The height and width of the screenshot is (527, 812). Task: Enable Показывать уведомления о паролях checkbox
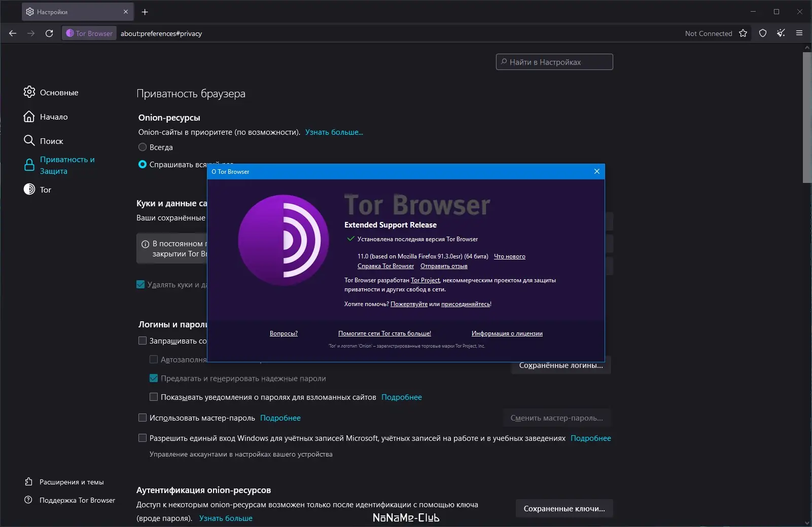[x=154, y=397]
